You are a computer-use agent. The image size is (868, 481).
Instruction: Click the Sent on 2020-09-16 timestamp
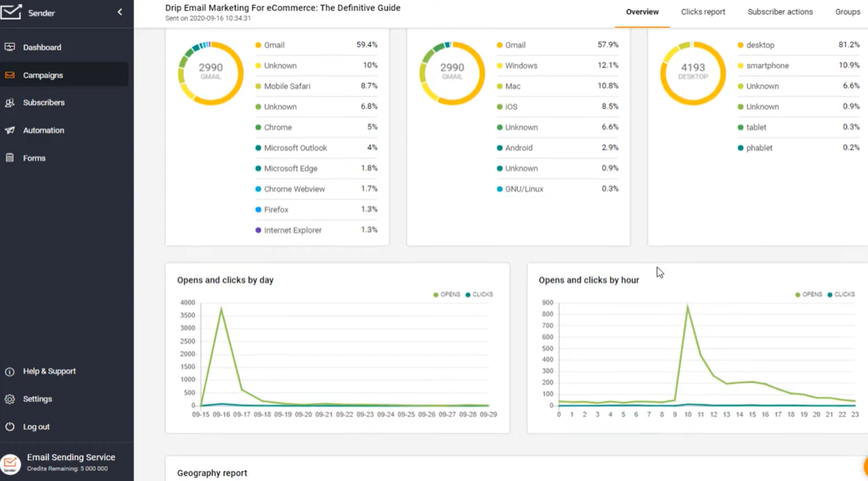click(208, 19)
